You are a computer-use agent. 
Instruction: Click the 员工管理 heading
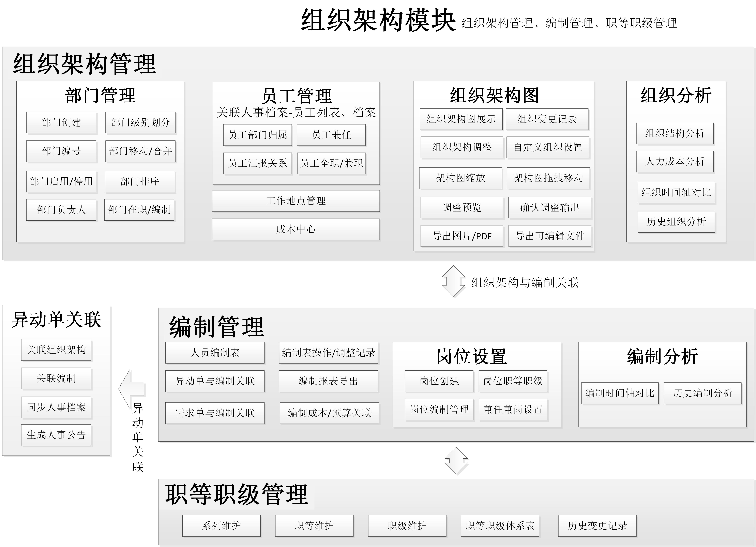pyautogui.click(x=296, y=96)
